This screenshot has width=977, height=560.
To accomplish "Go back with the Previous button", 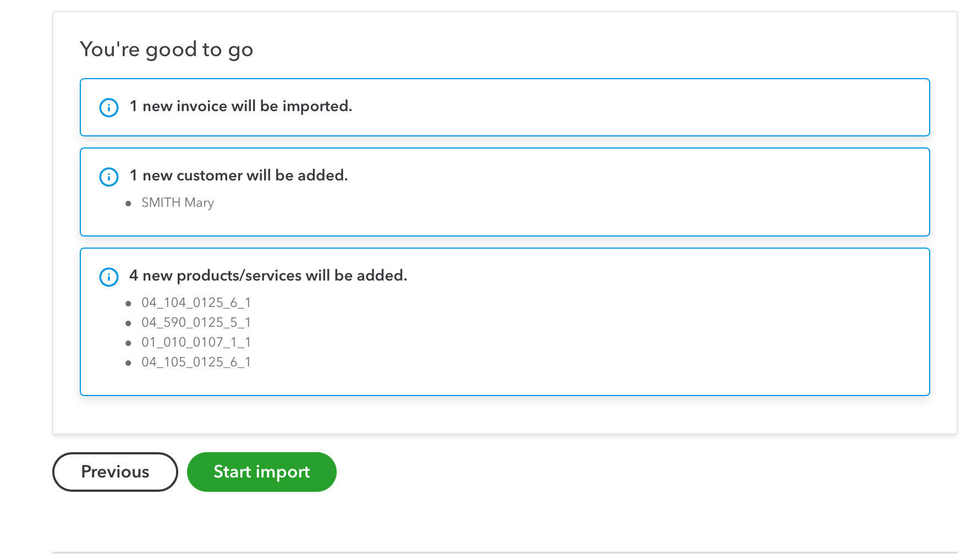I will click(x=115, y=472).
